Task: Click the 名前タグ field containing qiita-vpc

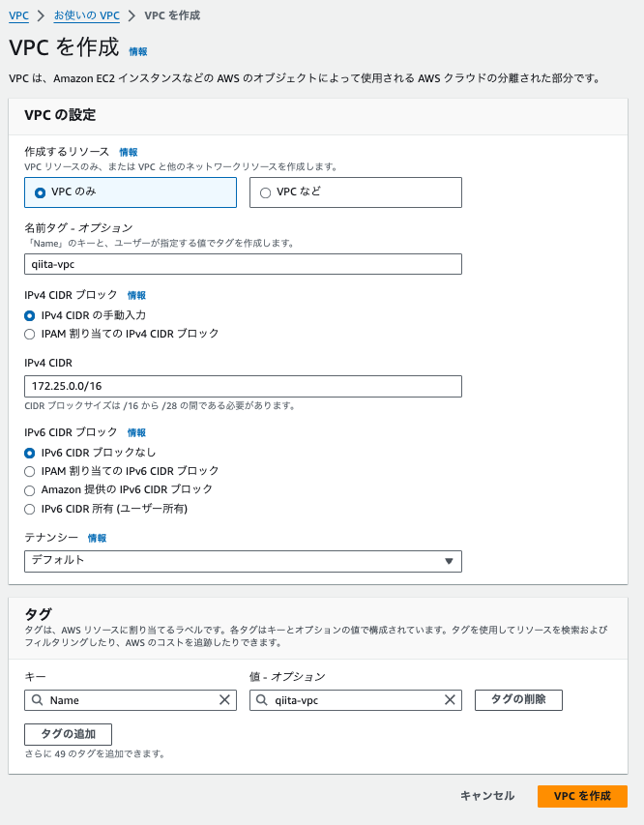Action: click(x=243, y=263)
